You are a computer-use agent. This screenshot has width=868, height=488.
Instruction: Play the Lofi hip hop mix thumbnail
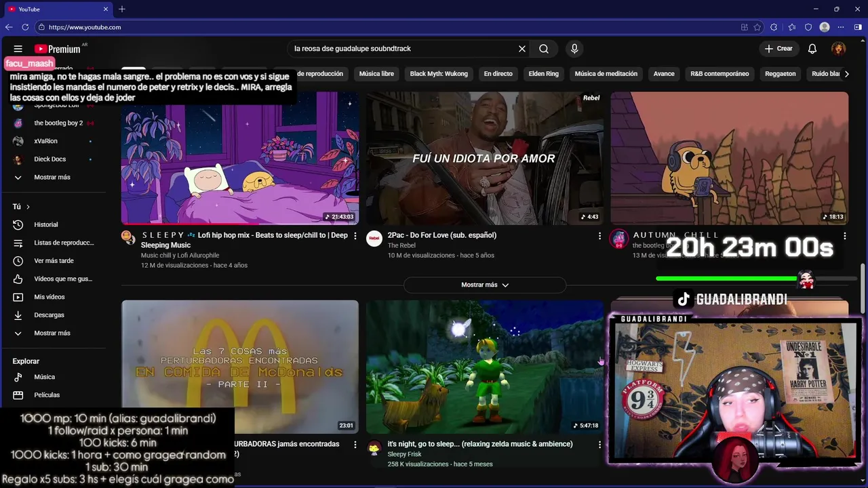click(240, 158)
